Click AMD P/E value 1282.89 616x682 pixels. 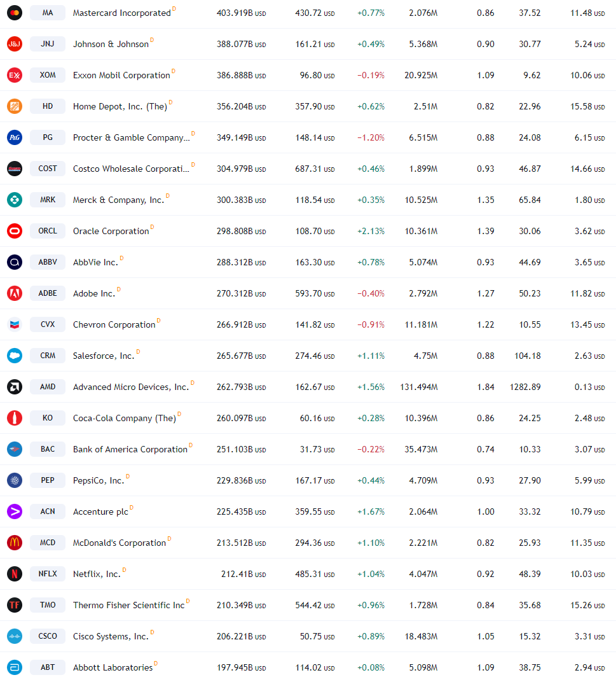[525, 387]
